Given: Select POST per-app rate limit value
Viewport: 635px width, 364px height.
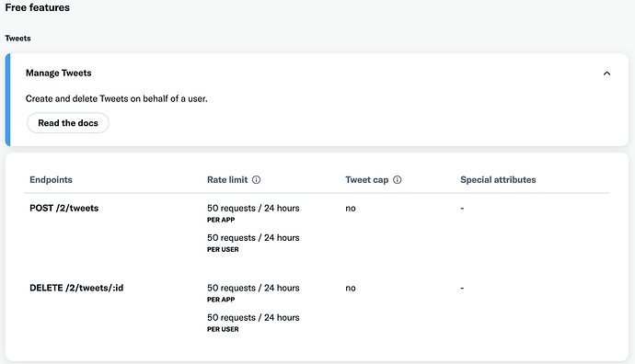Looking at the screenshot, I should tap(253, 208).
